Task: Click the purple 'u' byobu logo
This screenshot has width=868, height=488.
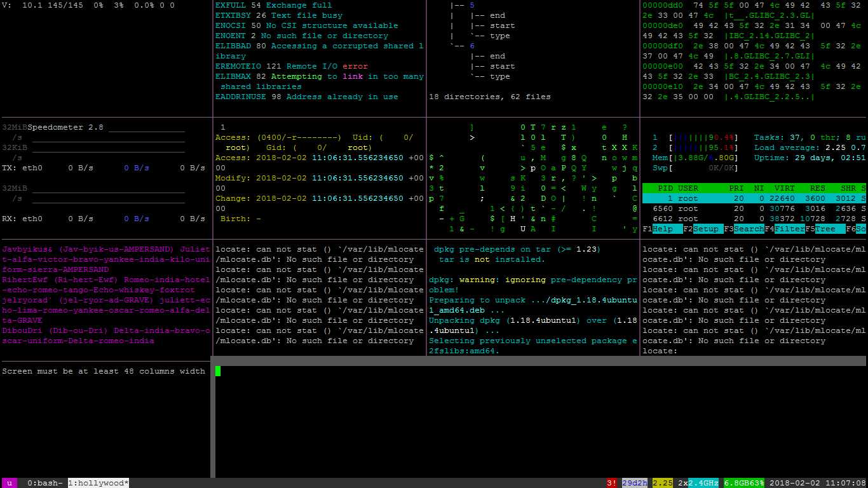Action: coord(10,483)
